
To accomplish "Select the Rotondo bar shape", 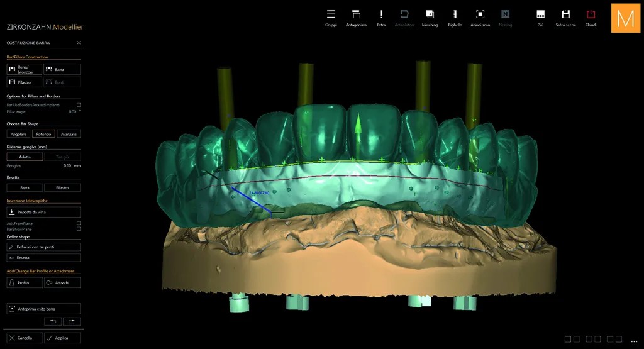I will coord(43,134).
